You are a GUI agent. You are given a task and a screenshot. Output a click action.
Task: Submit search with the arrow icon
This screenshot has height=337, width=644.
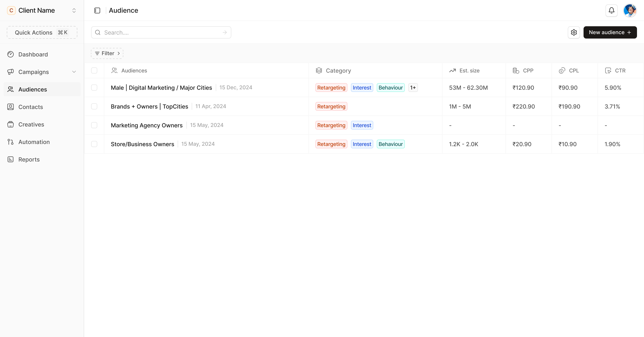coord(225,32)
